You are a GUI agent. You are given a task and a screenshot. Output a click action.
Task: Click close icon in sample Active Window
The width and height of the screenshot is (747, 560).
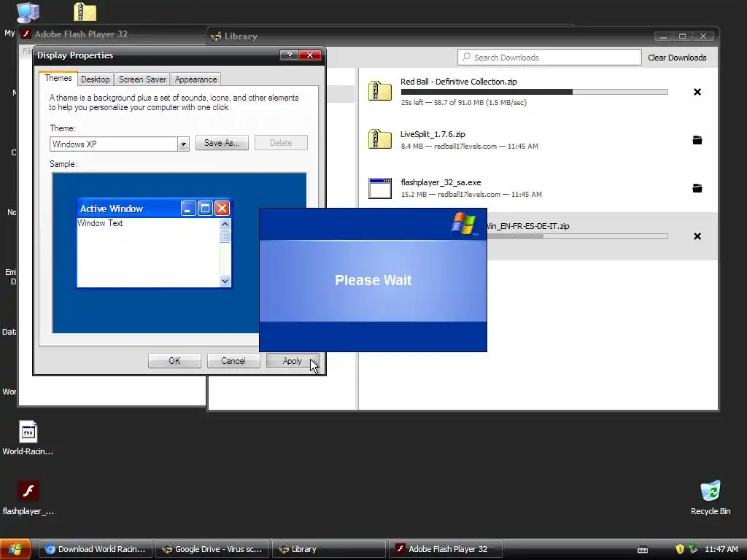(x=222, y=208)
